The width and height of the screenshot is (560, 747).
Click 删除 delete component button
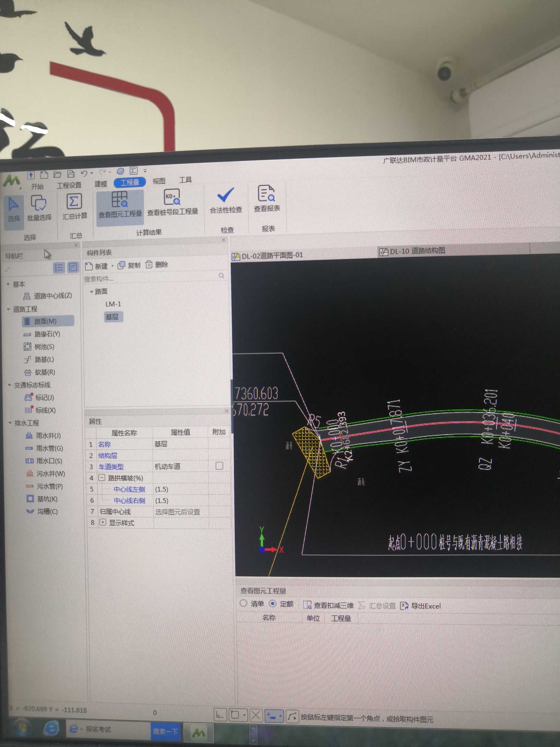coord(157,265)
